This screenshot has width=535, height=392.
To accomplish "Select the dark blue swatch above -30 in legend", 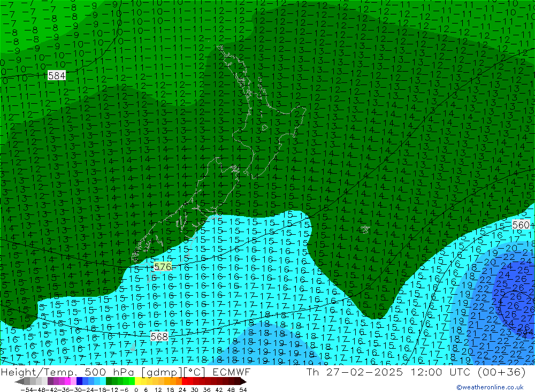I will (x=80, y=381).
